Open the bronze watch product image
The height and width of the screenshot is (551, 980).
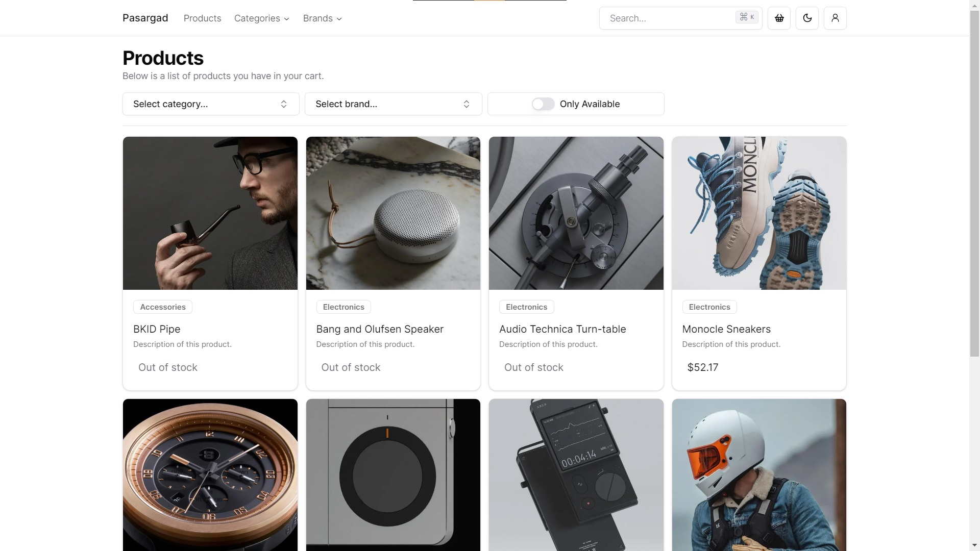(210, 474)
